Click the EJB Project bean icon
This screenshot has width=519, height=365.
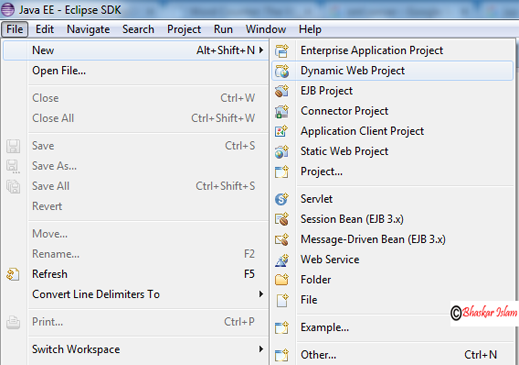[x=282, y=91]
